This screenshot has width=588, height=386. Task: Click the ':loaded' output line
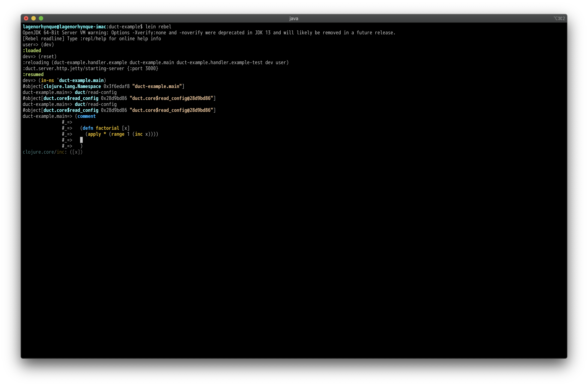[x=32, y=51]
